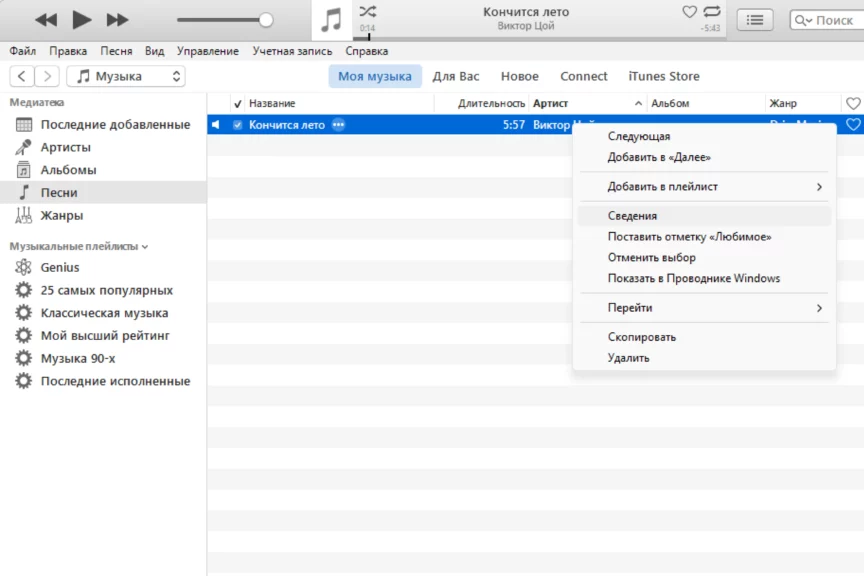Switch to the iTunes Store tab

point(663,76)
